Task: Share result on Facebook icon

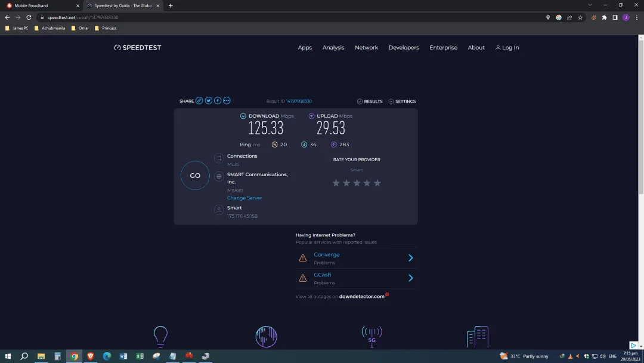Action: tap(218, 101)
